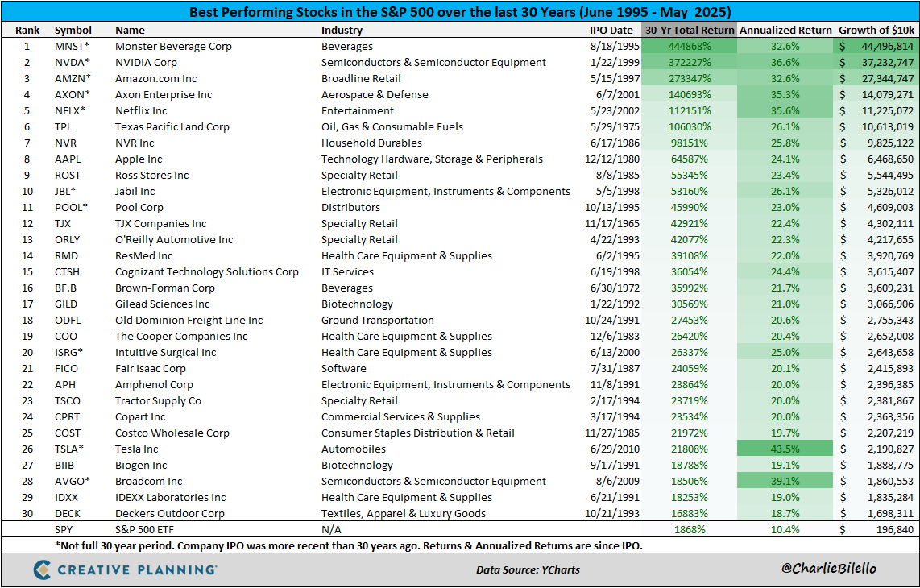Viewport: 920px width, 588px height.
Task: Click the Symbol column header
Action: pyautogui.click(x=73, y=30)
